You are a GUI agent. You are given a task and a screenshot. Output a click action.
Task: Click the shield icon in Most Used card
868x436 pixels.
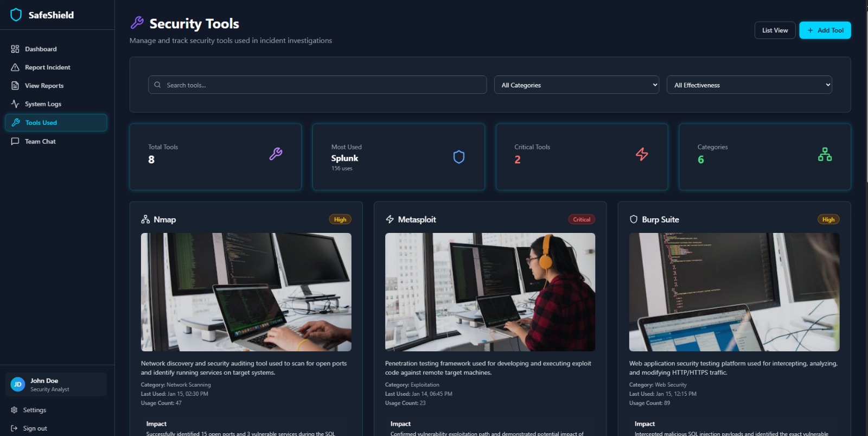tap(459, 157)
